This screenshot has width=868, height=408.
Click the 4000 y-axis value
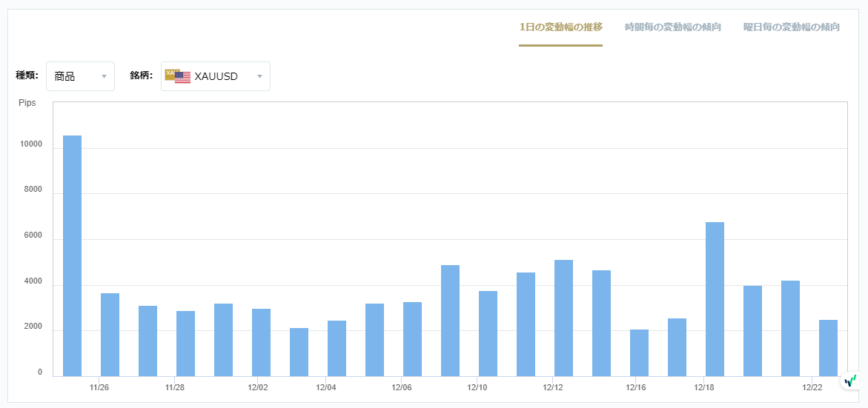click(x=33, y=281)
